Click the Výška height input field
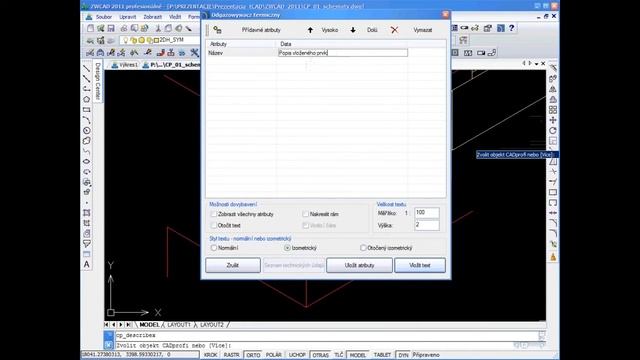This screenshot has width=640, height=360. (427, 225)
